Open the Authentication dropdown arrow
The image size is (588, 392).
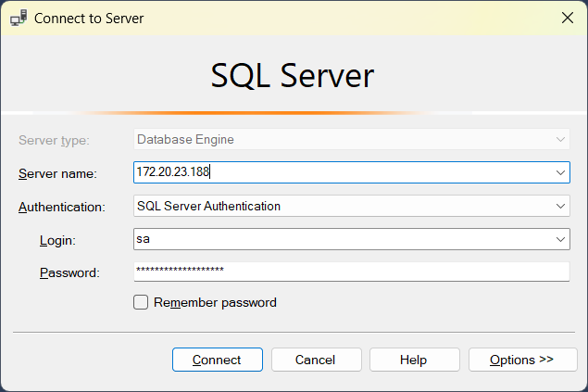point(560,206)
